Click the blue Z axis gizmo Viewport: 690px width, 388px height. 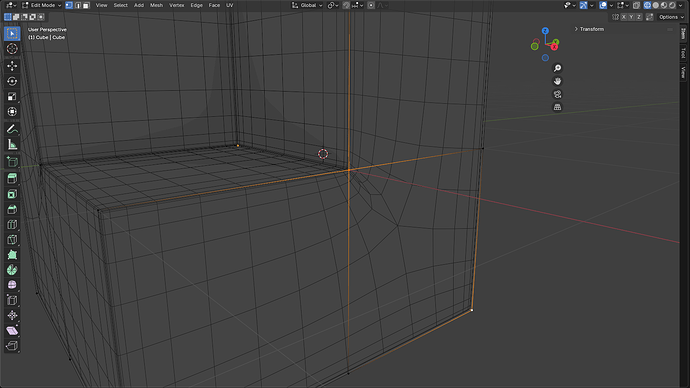point(545,31)
